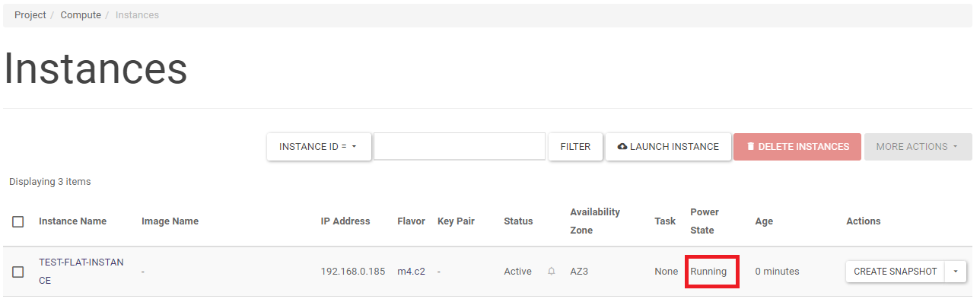The width and height of the screenshot is (980, 299).
Task: Expand the More Actions dropdown
Action: [918, 147]
